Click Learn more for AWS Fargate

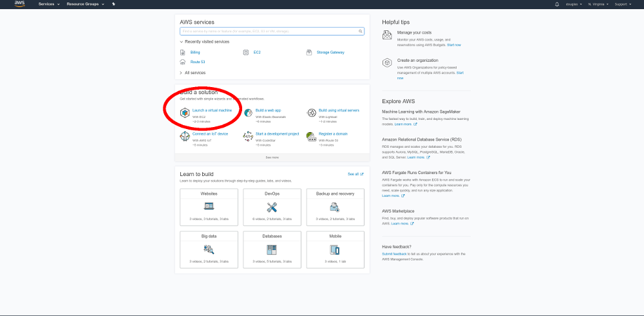pos(393,196)
